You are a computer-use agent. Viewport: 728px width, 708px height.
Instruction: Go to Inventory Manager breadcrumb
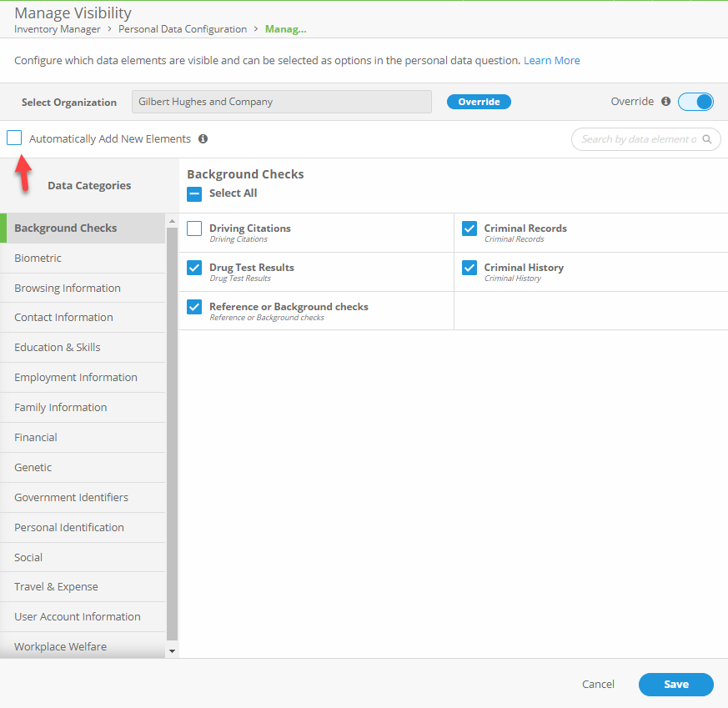pos(57,29)
